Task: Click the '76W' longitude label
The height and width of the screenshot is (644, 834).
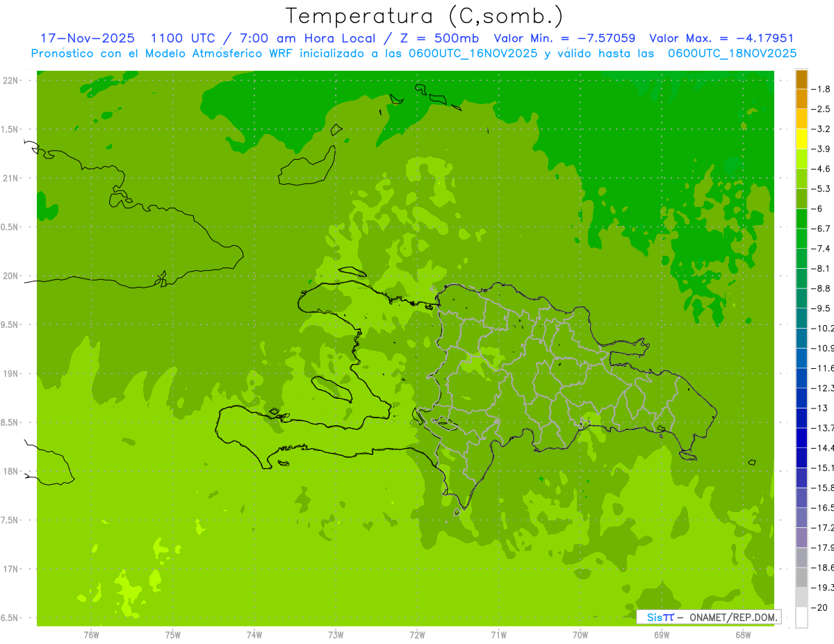Action: pyautogui.click(x=91, y=635)
